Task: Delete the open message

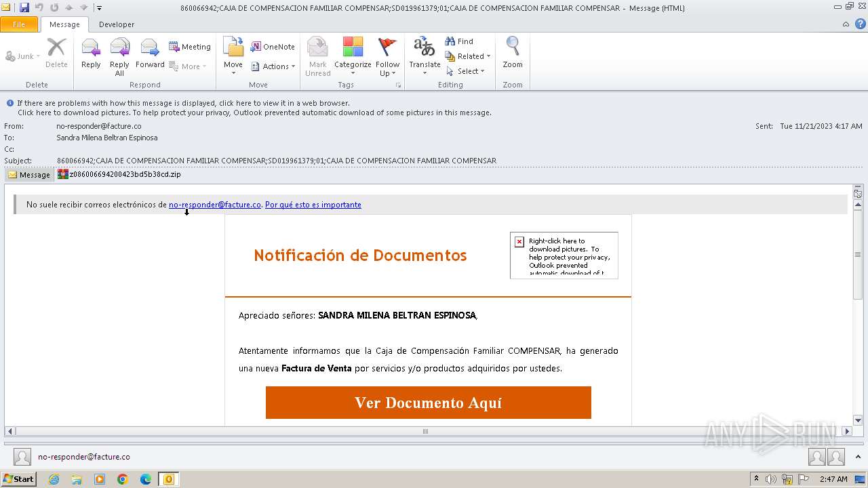Action: pyautogui.click(x=56, y=54)
